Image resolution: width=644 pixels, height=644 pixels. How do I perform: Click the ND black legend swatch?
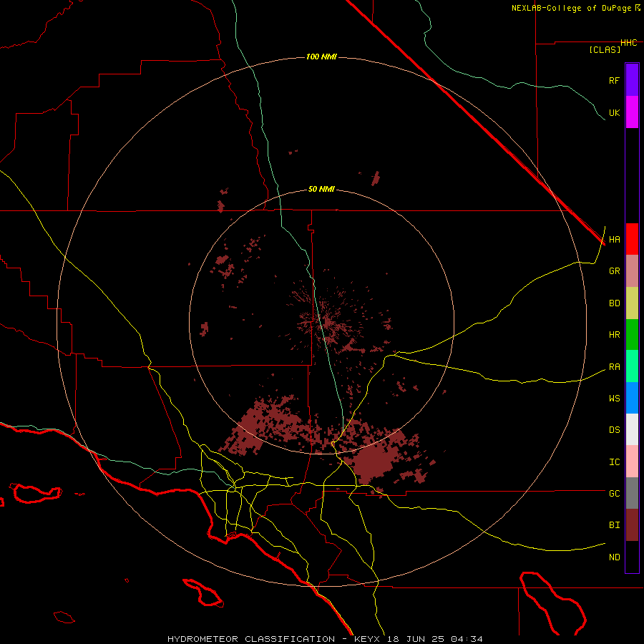point(632,557)
